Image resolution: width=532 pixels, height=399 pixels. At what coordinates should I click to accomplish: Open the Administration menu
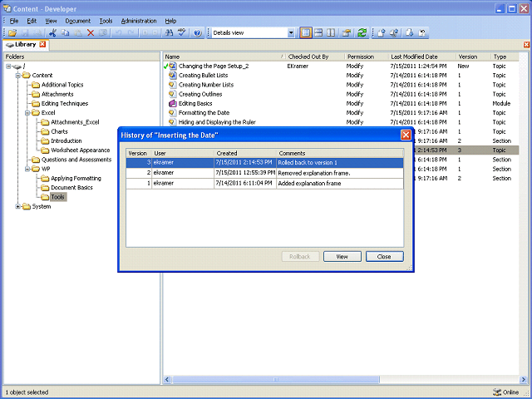[139, 21]
